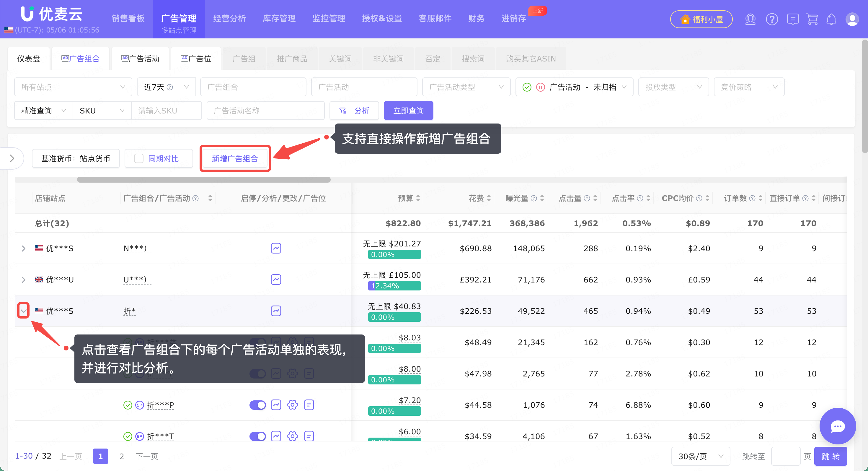The image size is (868, 471).
Task: Sort by 预算 column arrows
Action: pos(418,198)
